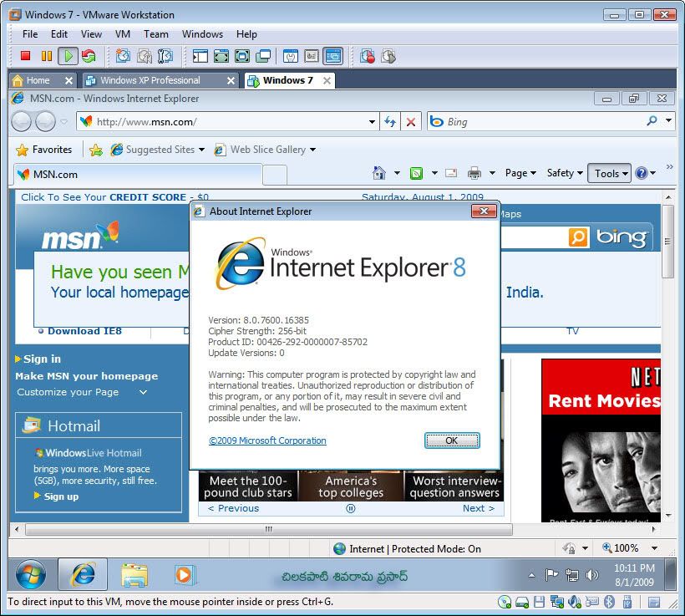This screenshot has width=685, height=616.
Task: Open Windows Media Player from taskbar
Action: click(184, 575)
